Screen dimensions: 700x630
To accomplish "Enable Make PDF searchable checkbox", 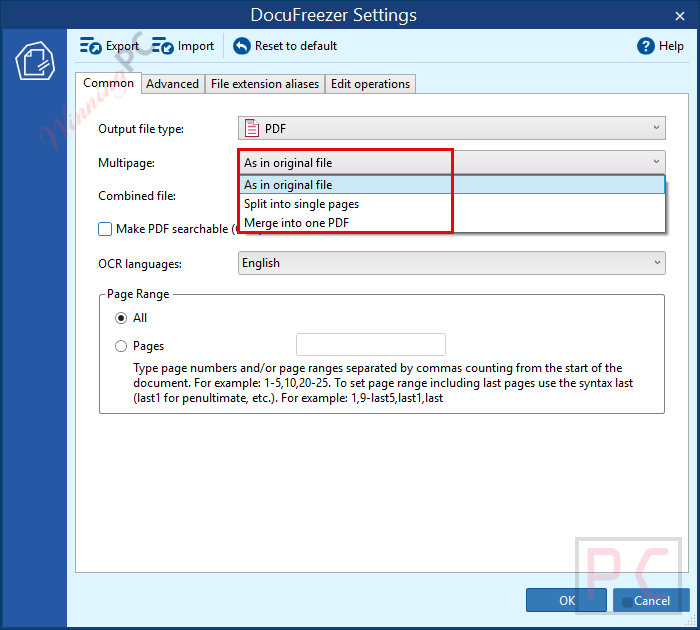I will click(x=105, y=229).
